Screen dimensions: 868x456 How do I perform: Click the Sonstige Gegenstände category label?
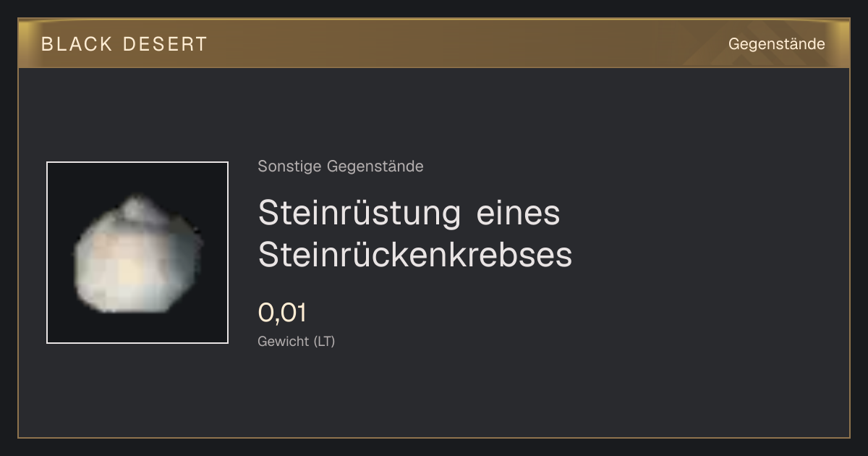341,166
